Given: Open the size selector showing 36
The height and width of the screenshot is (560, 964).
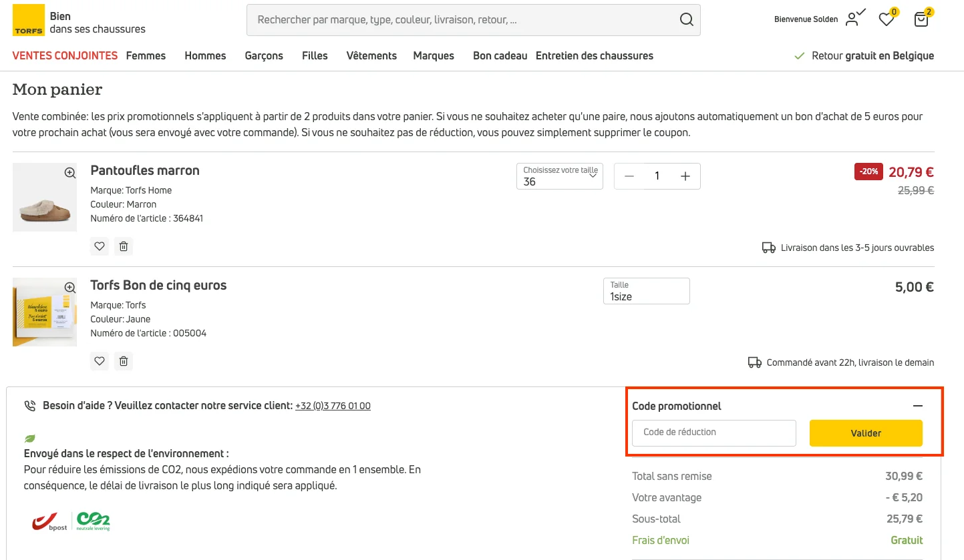Looking at the screenshot, I should click(x=560, y=176).
